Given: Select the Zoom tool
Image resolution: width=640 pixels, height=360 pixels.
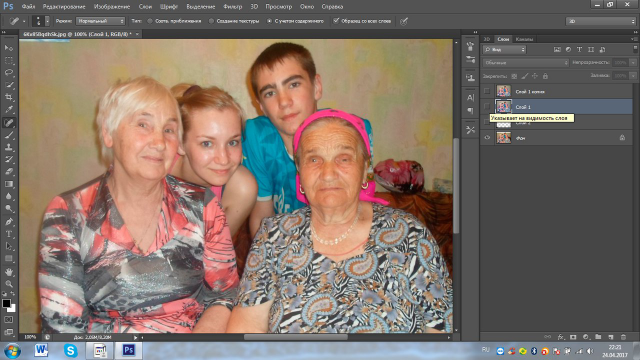Looking at the screenshot, I should (x=9, y=284).
